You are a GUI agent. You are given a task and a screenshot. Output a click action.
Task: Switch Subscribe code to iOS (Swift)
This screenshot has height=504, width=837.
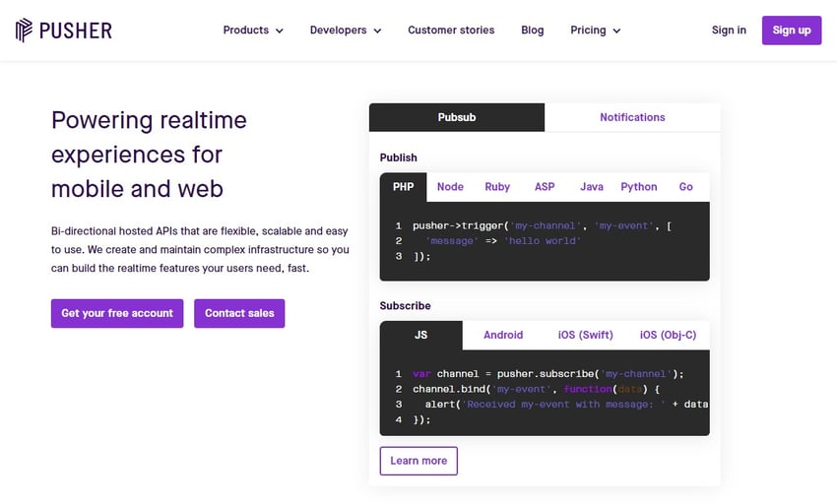(585, 336)
